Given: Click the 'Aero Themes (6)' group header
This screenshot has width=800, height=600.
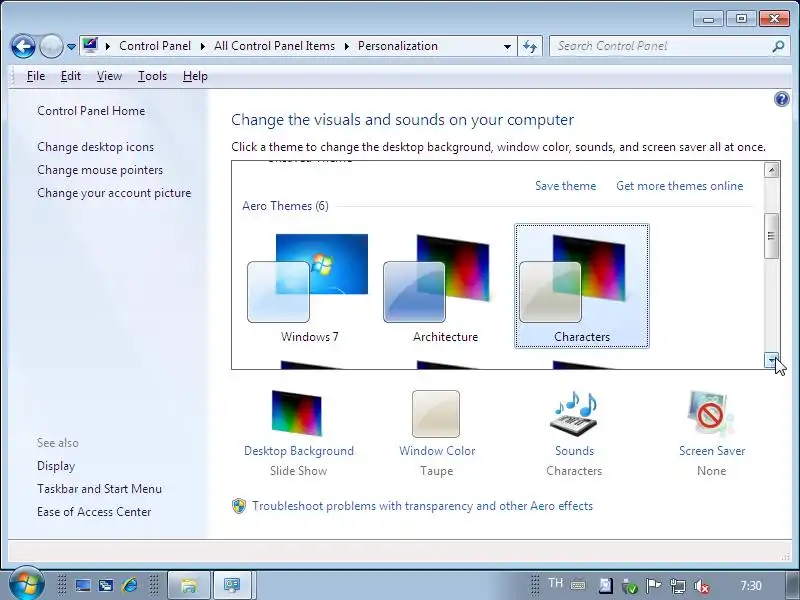Looking at the screenshot, I should 285,206.
